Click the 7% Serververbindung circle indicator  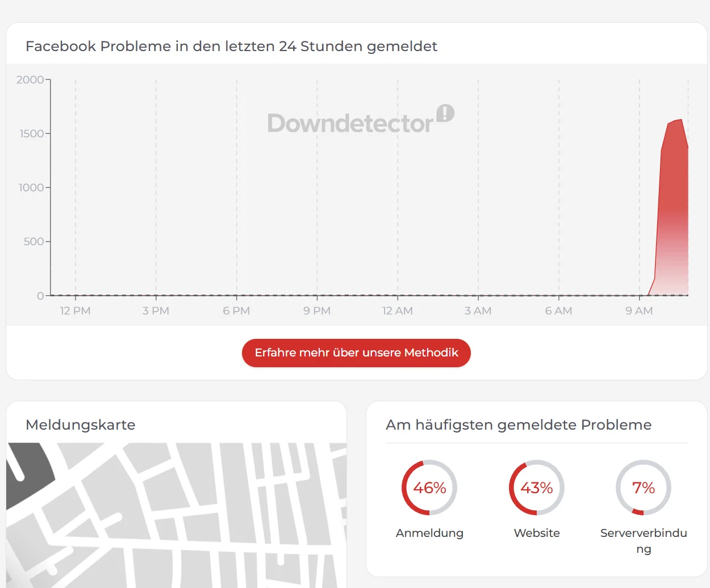(x=644, y=488)
